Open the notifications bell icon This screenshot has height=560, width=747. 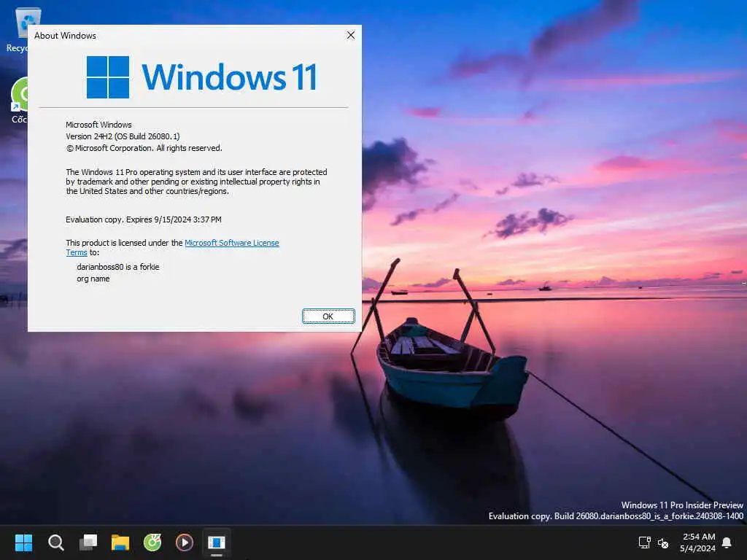(727, 542)
